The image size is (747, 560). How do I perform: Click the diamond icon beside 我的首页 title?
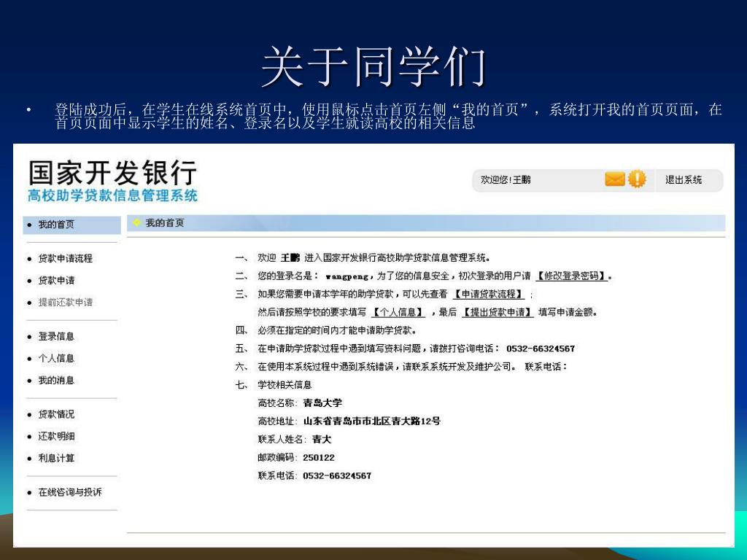(x=136, y=223)
